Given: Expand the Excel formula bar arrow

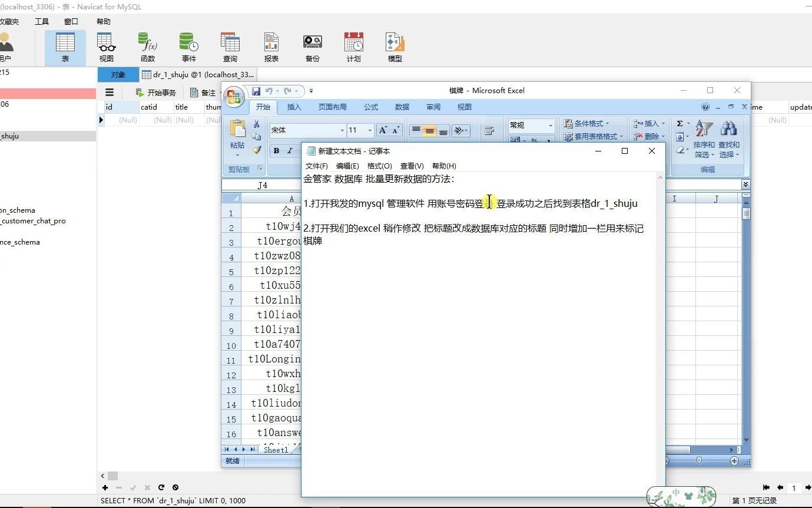Looking at the screenshot, I should tap(745, 184).
